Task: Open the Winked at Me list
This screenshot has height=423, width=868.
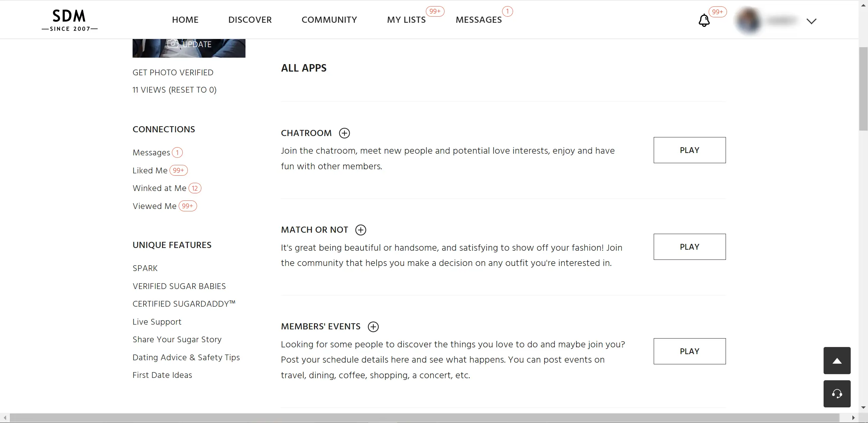Action: pos(159,188)
